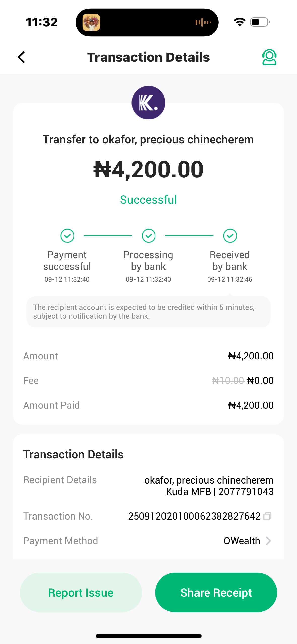This screenshot has width=297, height=644.
Task: Tap Received by bank checkmark icon
Action: [230, 236]
